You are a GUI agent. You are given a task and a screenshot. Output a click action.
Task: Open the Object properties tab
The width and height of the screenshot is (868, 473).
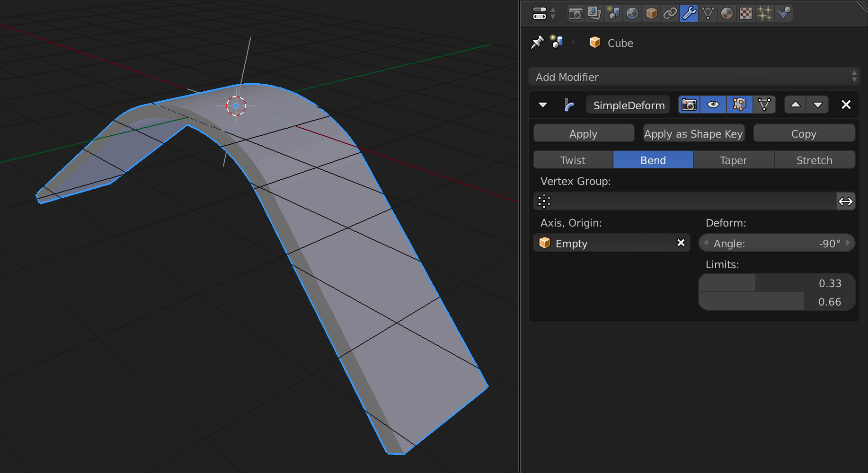651,13
